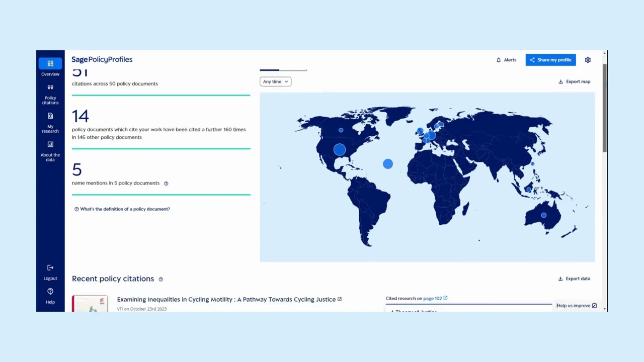Viewport: 644px width, 362px height.
Task: Open Alerts bell in the header
Action: [506, 60]
